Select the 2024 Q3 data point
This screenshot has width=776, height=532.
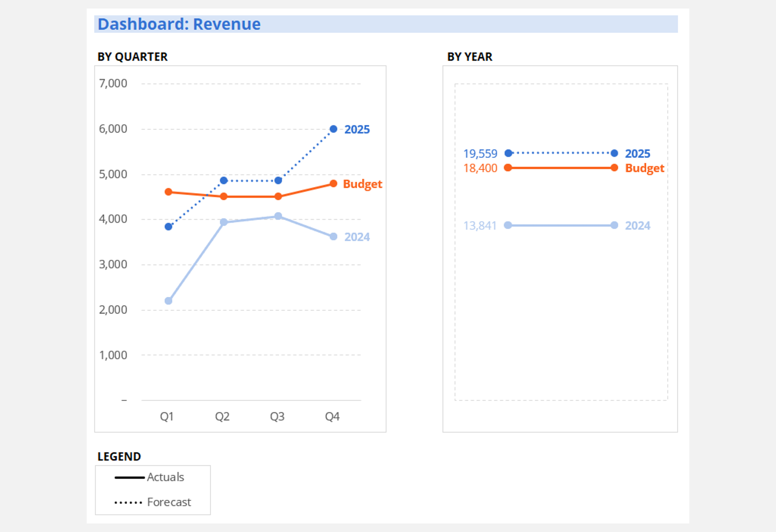pyautogui.click(x=278, y=216)
